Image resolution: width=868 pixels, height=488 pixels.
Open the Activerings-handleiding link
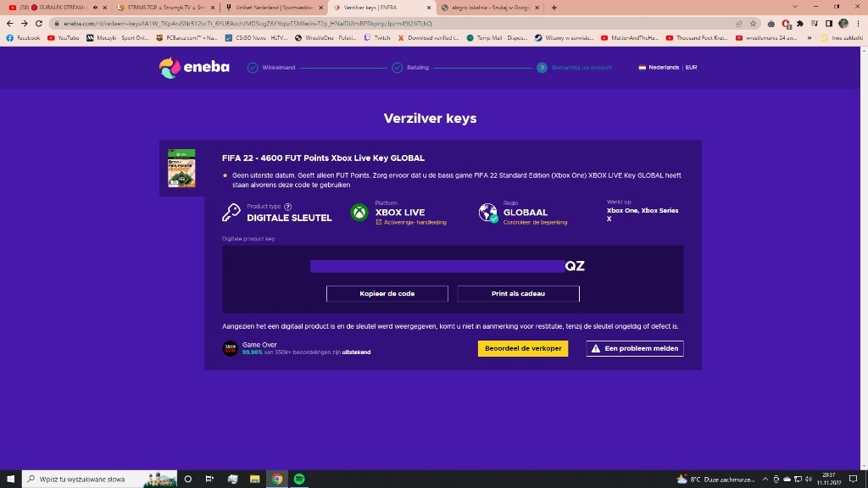click(x=411, y=223)
